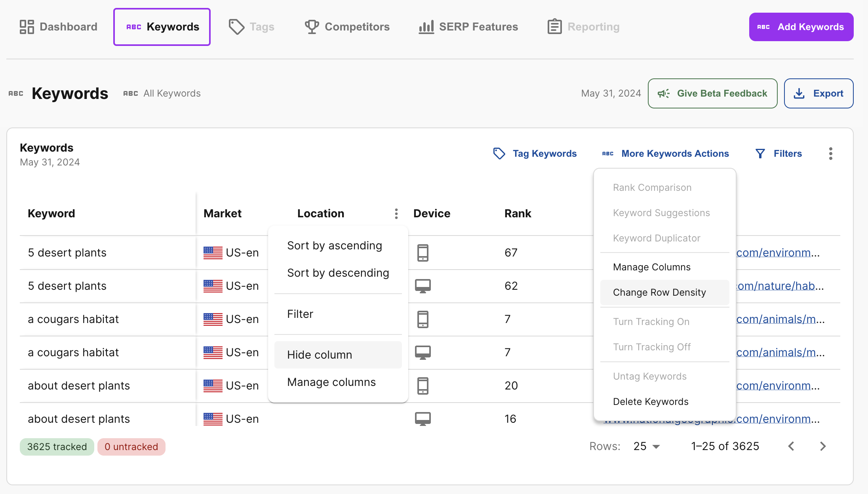The image size is (868, 494).
Task: Open the Tags tab icon
Action: click(x=236, y=27)
